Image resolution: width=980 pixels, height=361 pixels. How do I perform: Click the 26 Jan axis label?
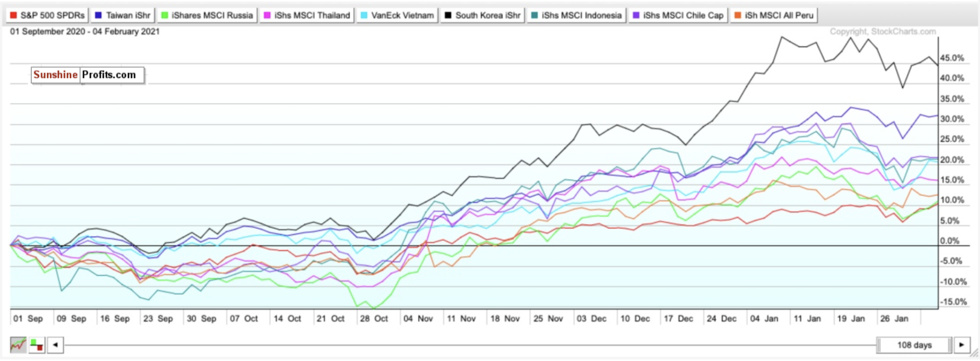(894, 319)
